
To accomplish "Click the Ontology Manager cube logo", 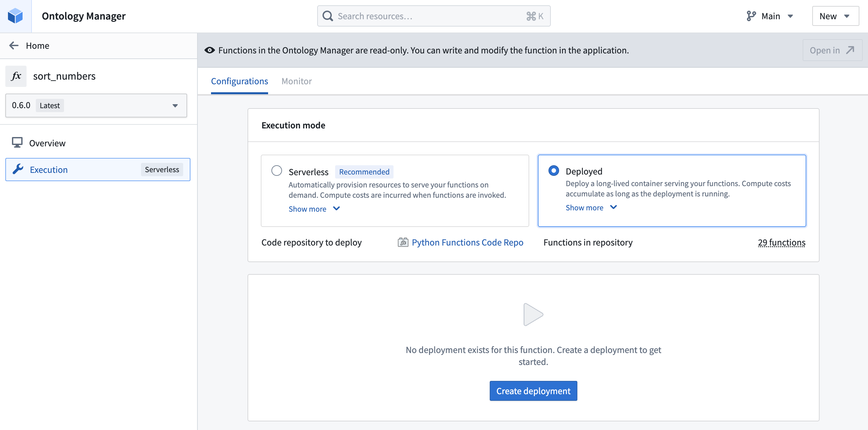I will (x=15, y=16).
